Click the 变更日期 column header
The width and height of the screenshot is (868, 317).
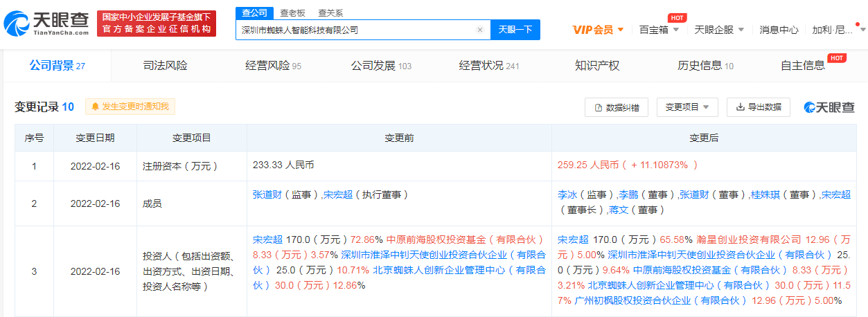(x=96, y=138)
